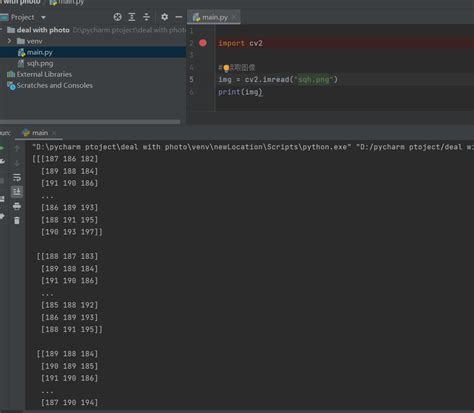
Task: Collapse the deal with photo root folder
Action: coord(1,30)
